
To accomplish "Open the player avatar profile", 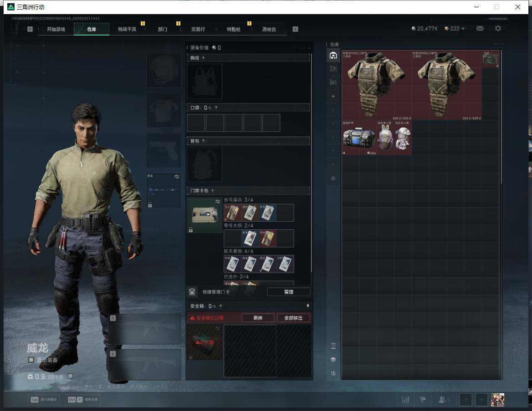I will [x=497, y=400].
